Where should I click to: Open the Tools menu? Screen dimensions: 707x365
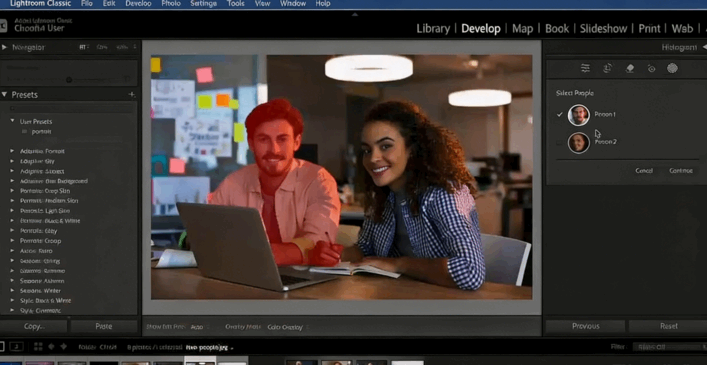tap(235, 4)
